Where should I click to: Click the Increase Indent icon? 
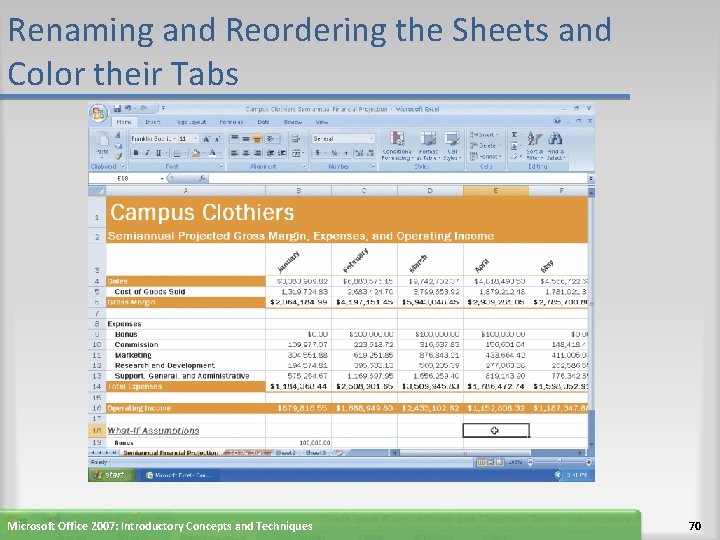[x=281, y=153]
